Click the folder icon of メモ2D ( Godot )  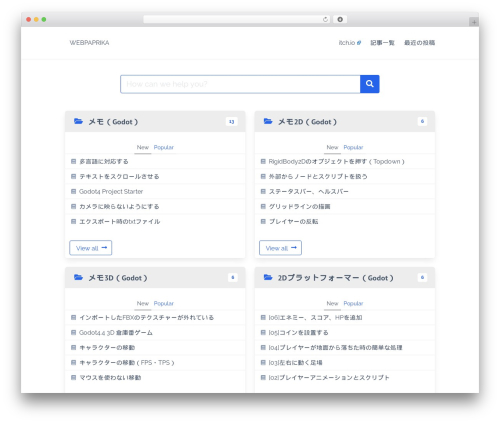(x=268, y=121)
